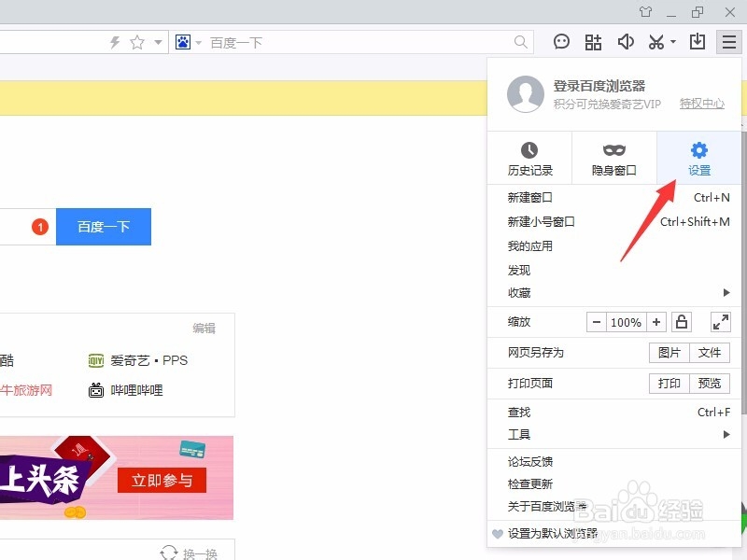Open the screenshot scissors tool
The image size is (747, 560).
tap(655, 41)
